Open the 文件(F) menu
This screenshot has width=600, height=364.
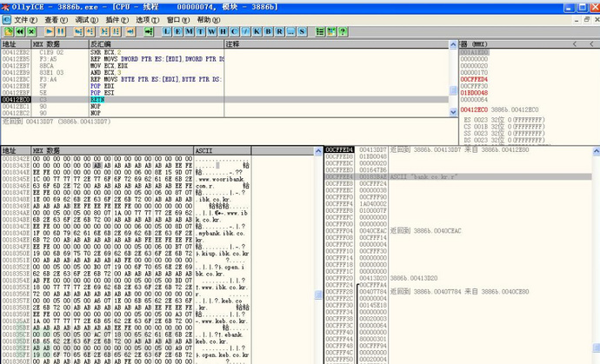(x=25, y=20)
